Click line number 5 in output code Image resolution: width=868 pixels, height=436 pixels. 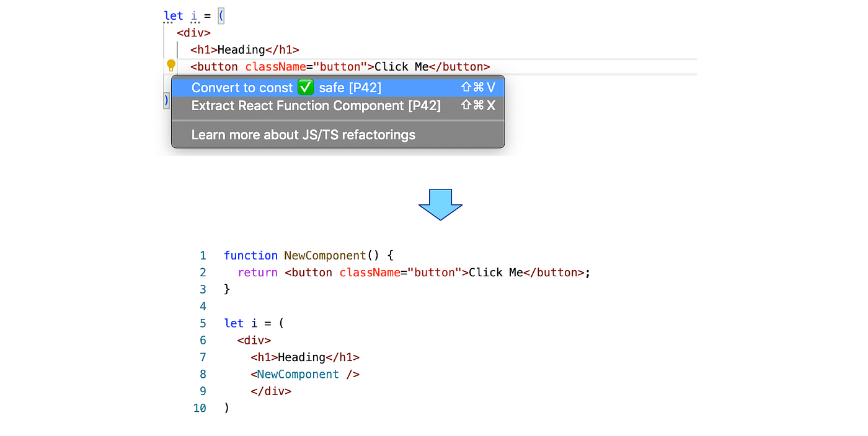(x=203, y=323)
